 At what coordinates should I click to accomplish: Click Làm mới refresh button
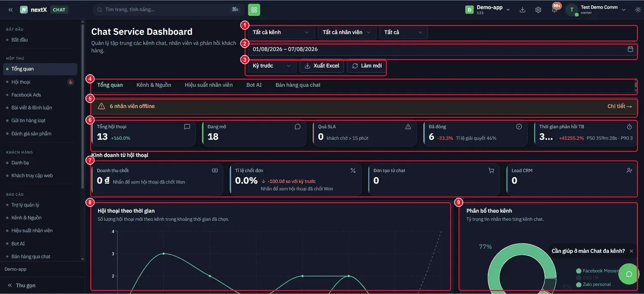tap(367, 66)
